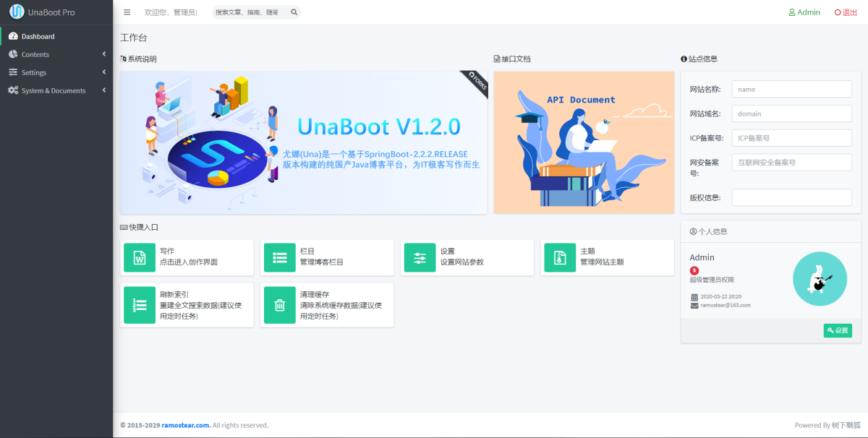Open the ramostear.com footer link

(187, 425)
